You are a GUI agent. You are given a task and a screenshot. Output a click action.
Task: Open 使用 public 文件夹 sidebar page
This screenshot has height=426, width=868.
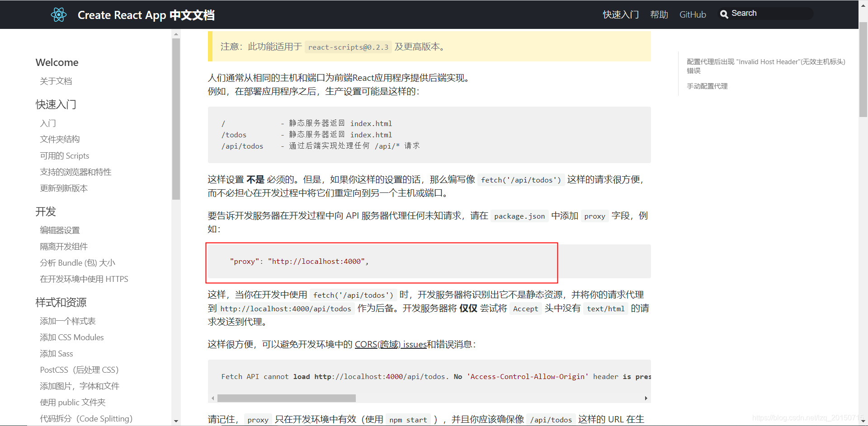73,403
